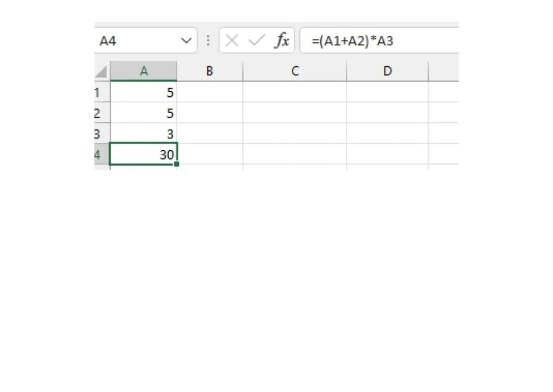Click the Cancel X icon in formula bar

pos(232,41)
